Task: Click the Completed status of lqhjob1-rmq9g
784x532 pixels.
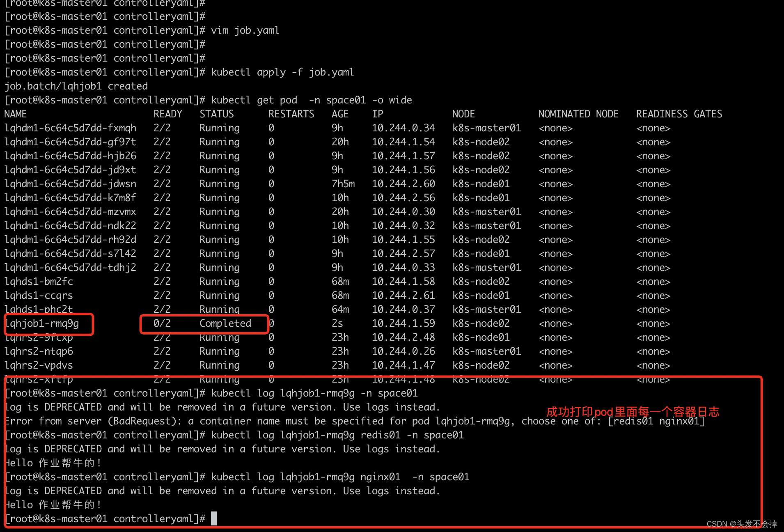Action: (x=225, y=323)
